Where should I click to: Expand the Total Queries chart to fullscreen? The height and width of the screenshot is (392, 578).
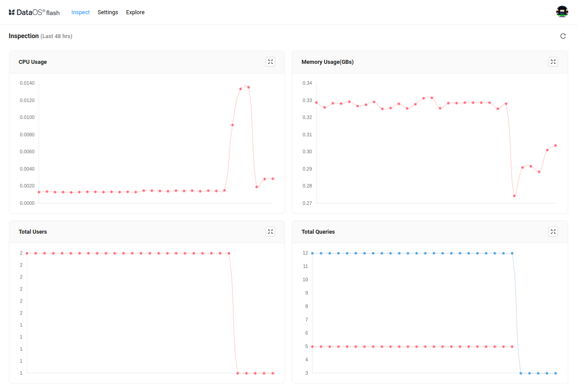coord(553,231)
